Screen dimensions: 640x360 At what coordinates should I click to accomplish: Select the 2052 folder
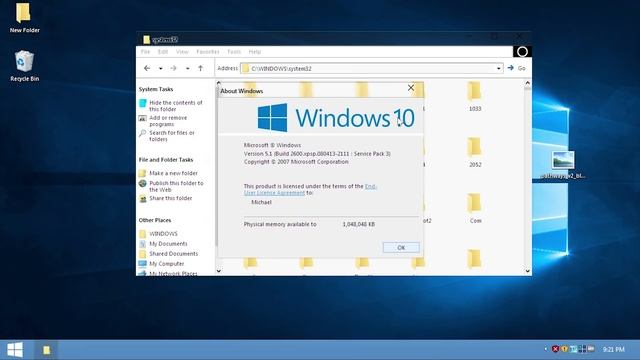coord(475,153)
